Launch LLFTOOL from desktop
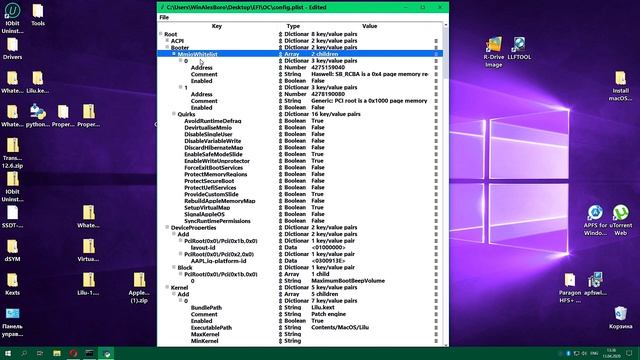This screenshot has width=640, height=360. click(519, 49)
